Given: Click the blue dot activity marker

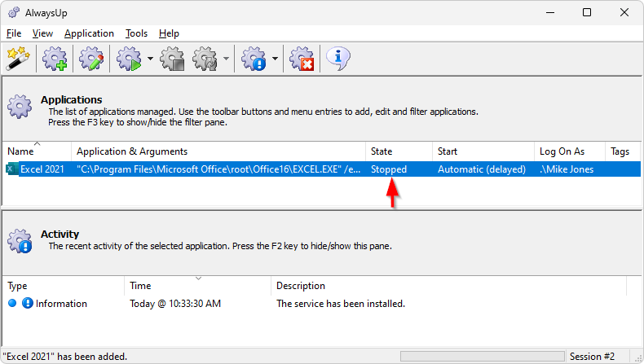Looking at the screenshot, I should [x=12, y=303].
